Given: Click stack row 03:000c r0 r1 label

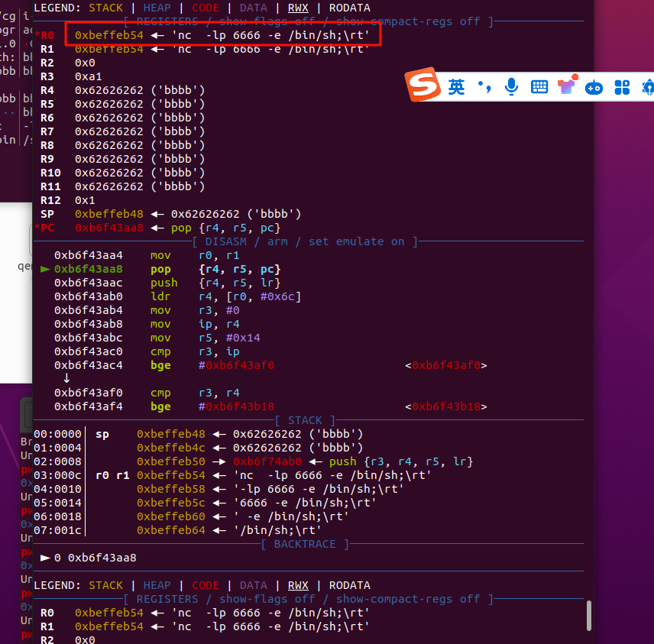Looking at the screenshot, I should click(x=112, y=476).
